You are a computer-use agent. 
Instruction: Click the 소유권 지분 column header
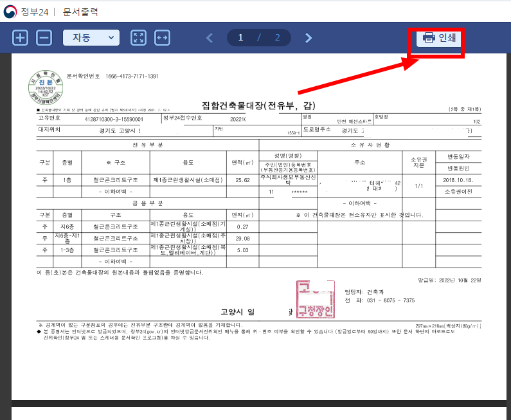(x=419, y=162)
